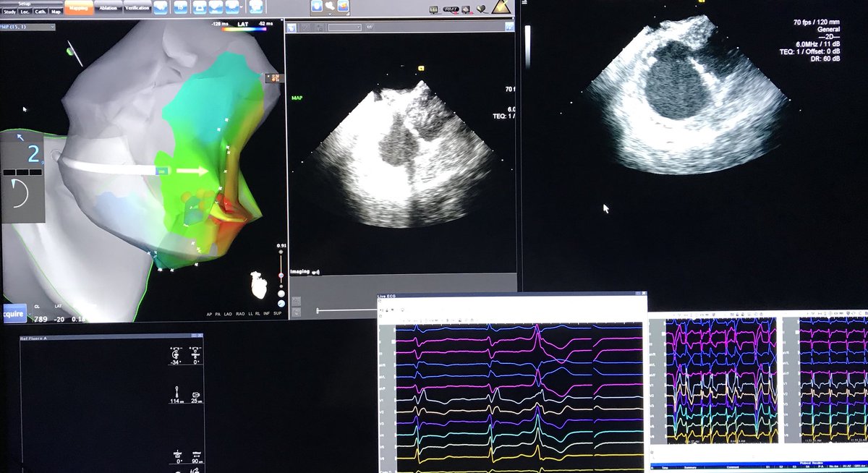Toggle the Mapping mode button
868x473 pixels.
pyautogui.click(x=79, y=8)
